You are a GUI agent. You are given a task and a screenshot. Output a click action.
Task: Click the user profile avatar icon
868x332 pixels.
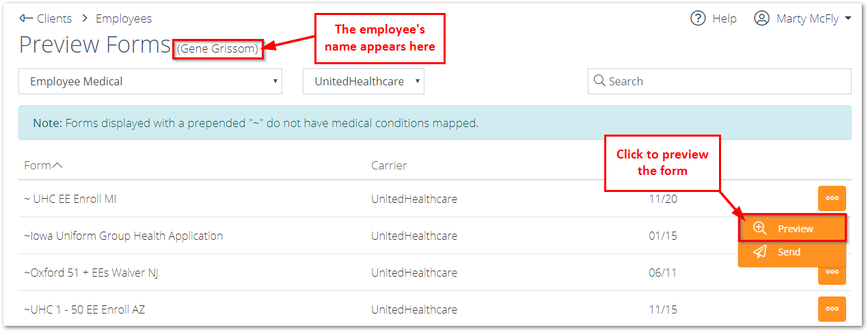coord(761,18)
